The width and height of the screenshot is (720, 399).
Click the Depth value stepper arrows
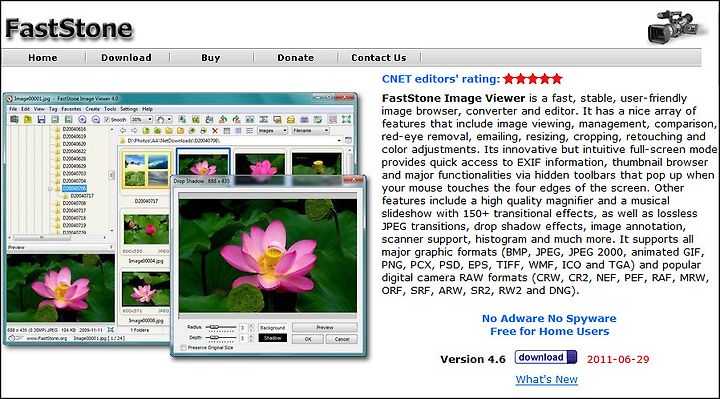tap(251, 338)
